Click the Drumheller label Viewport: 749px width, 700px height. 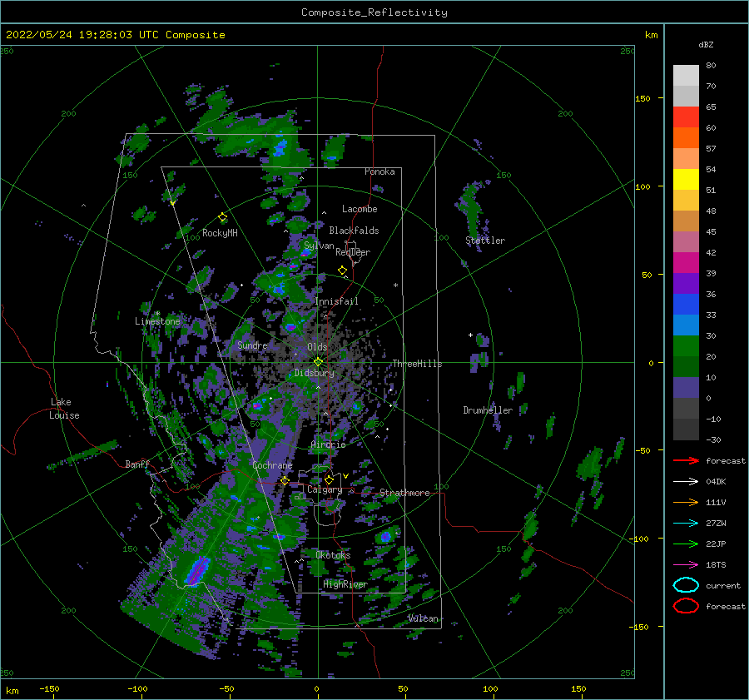coord(488,410)
